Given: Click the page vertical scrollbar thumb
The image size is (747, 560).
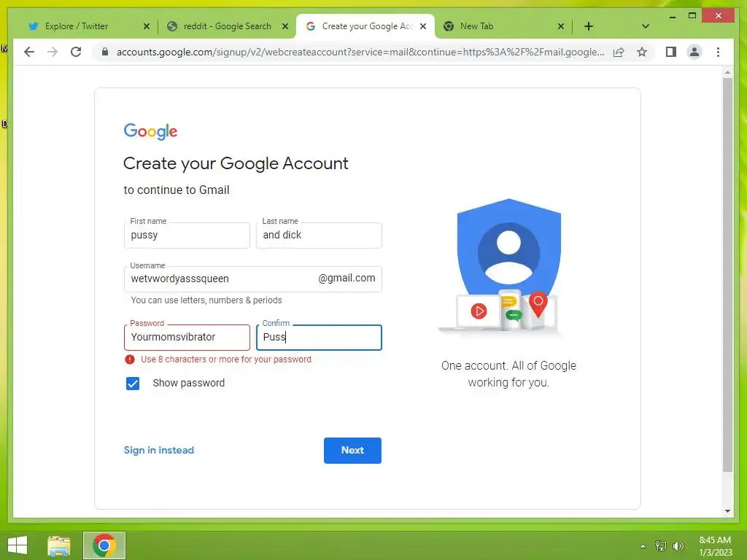Looking at the screenshot, I should (x=727, y=274).
